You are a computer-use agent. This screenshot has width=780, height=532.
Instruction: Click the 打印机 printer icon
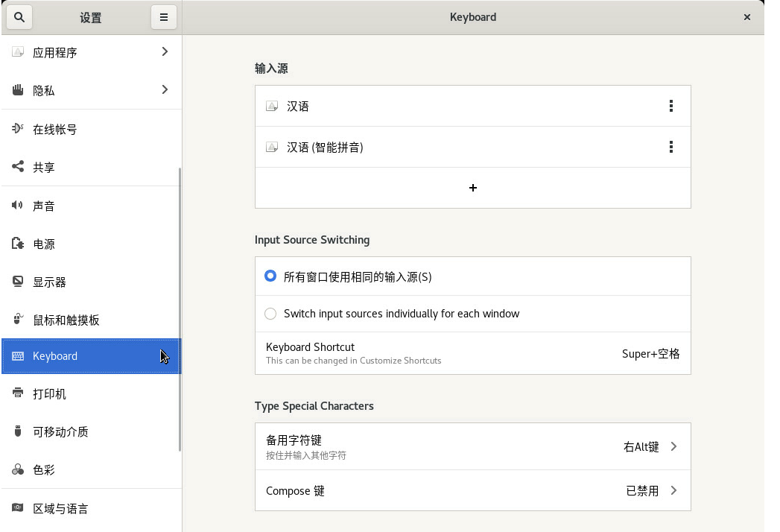point(18,393)
